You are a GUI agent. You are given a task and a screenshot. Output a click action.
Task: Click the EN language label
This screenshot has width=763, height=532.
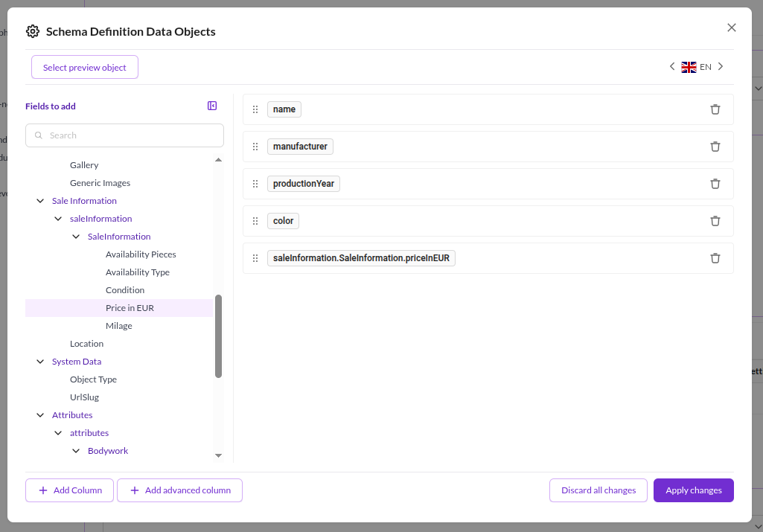coord(706,67)
